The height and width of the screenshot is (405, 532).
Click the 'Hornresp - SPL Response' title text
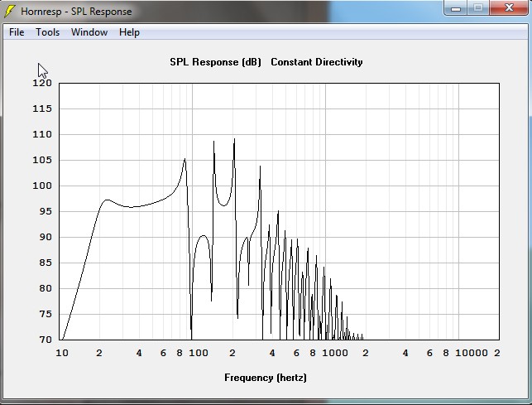76,12
